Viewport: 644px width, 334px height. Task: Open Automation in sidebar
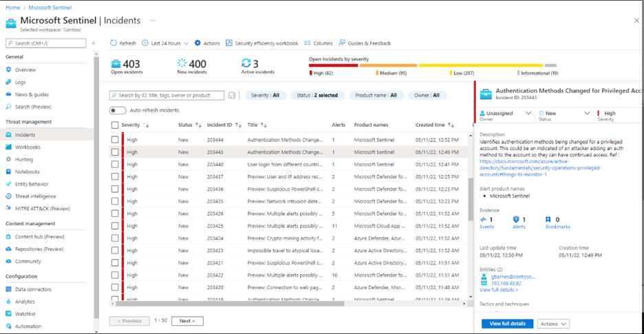point(28,326)
